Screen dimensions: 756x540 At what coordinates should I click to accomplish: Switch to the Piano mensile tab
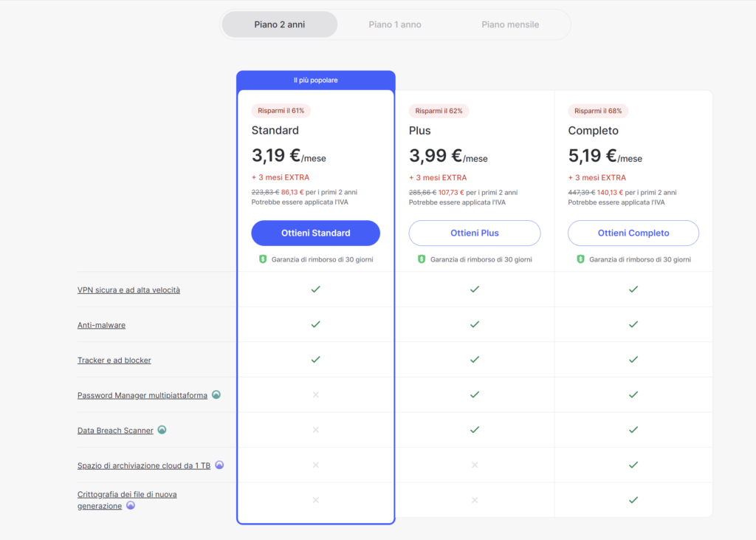[510, 24]
